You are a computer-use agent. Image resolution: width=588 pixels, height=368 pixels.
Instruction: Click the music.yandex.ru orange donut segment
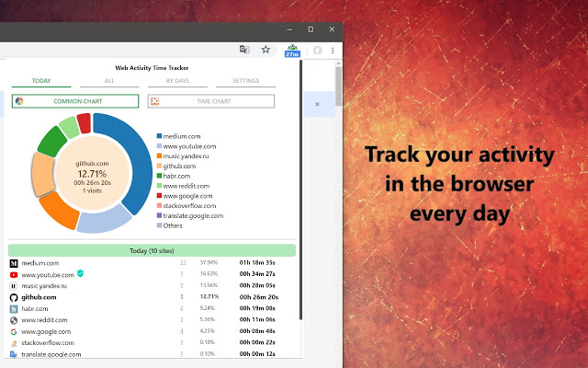pos(58,211)
